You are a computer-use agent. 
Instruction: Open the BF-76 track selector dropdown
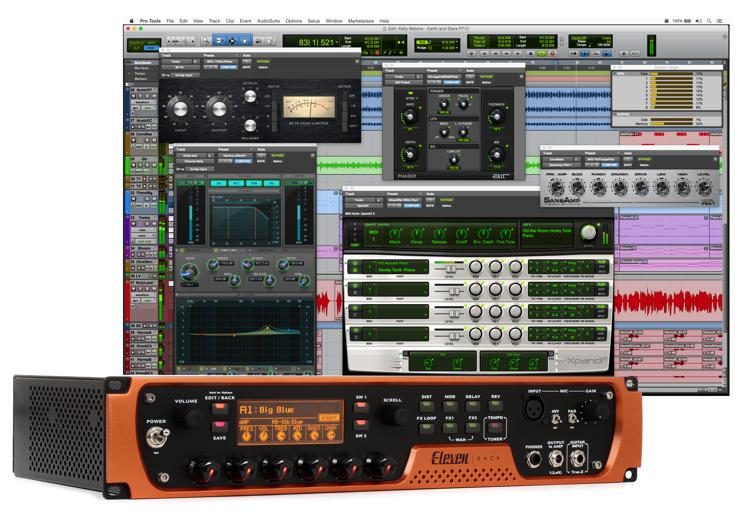pos(176,61)
